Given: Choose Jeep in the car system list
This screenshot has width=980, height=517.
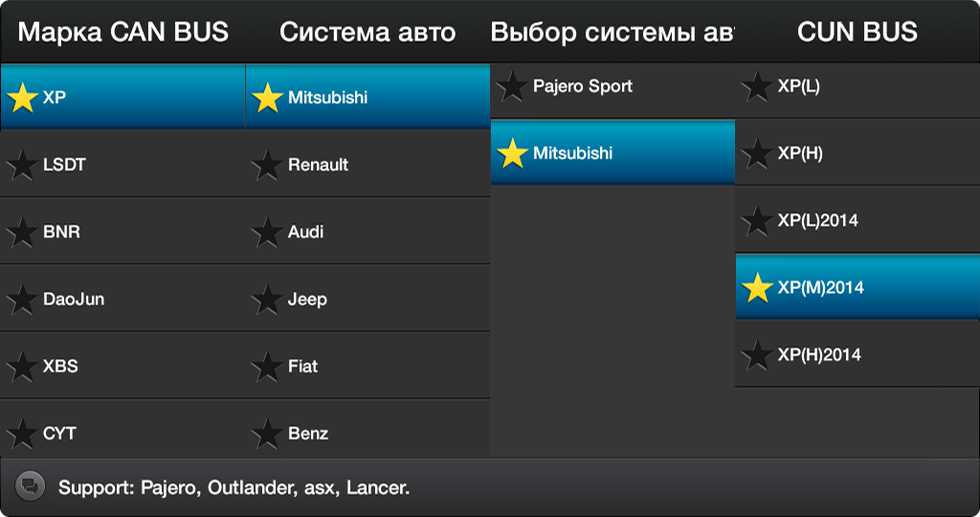Looking at the screenshot, I should [x=367, y=299].
